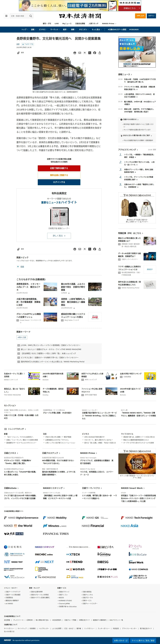160x644 pixels.
Task: Open bottom share/export icon
Action: 100,249
